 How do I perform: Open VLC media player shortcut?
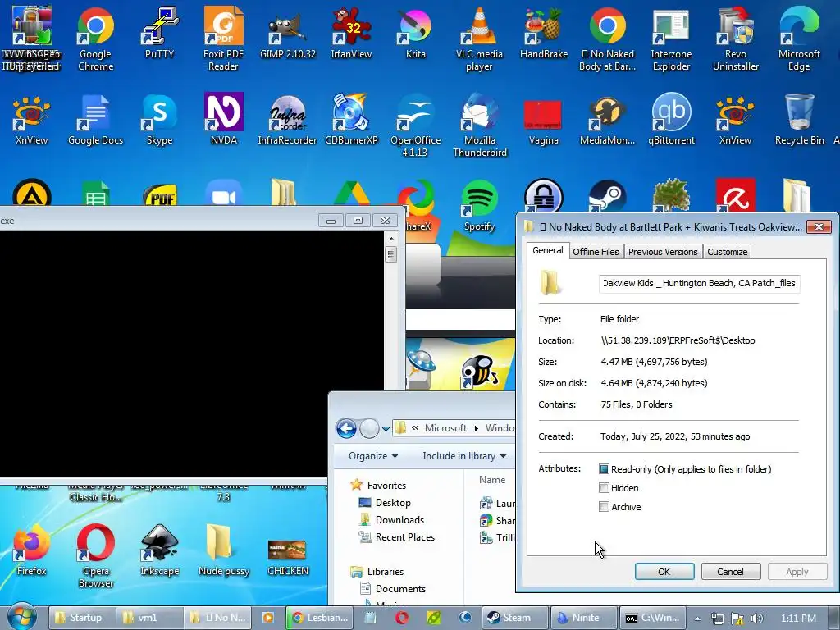tap(479, 39)
